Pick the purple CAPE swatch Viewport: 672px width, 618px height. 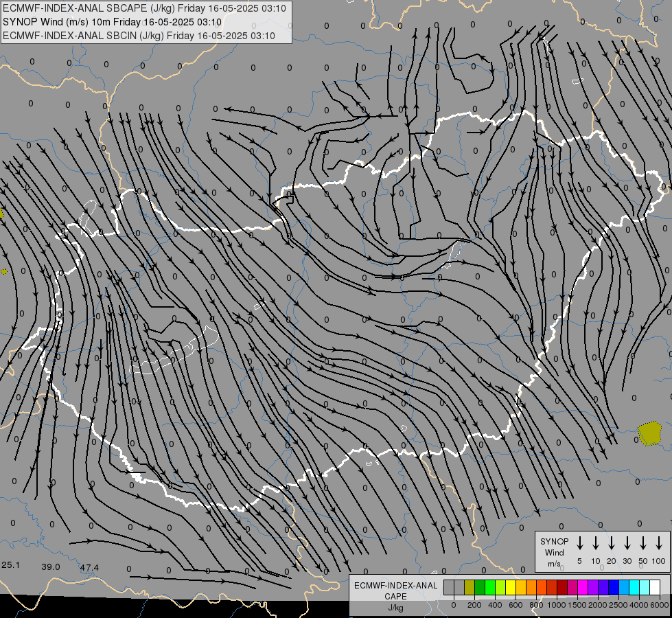pyautogui.click(x=593, y=587)
